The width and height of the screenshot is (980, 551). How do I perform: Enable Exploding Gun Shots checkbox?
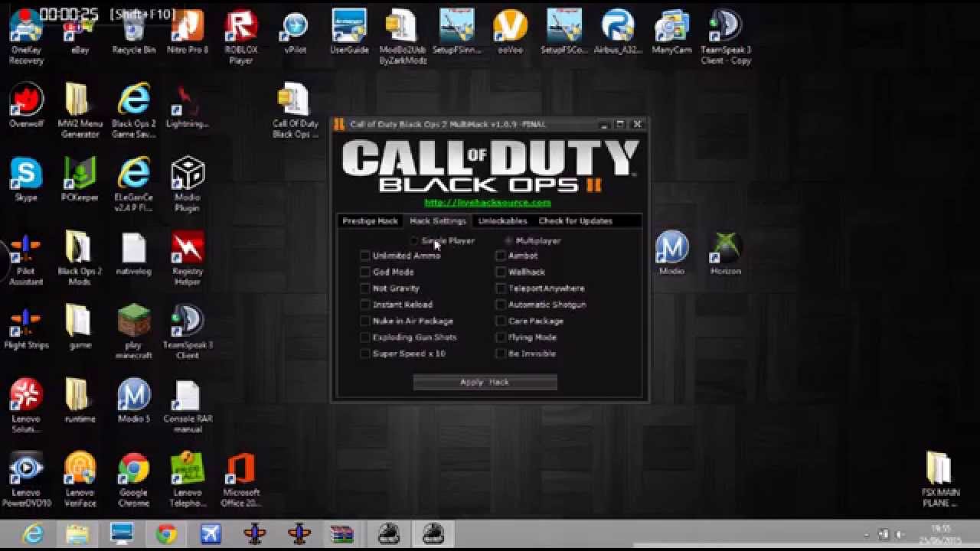coord(365,337)
